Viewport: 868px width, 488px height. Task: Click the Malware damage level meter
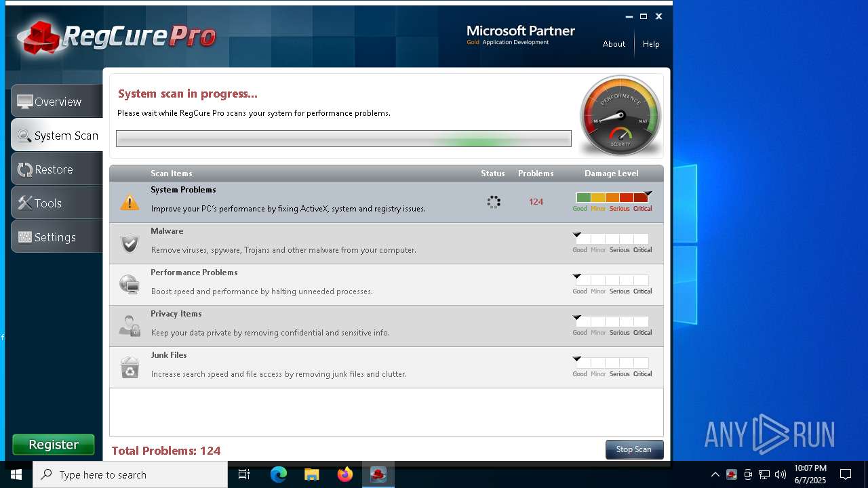(612, 239)
